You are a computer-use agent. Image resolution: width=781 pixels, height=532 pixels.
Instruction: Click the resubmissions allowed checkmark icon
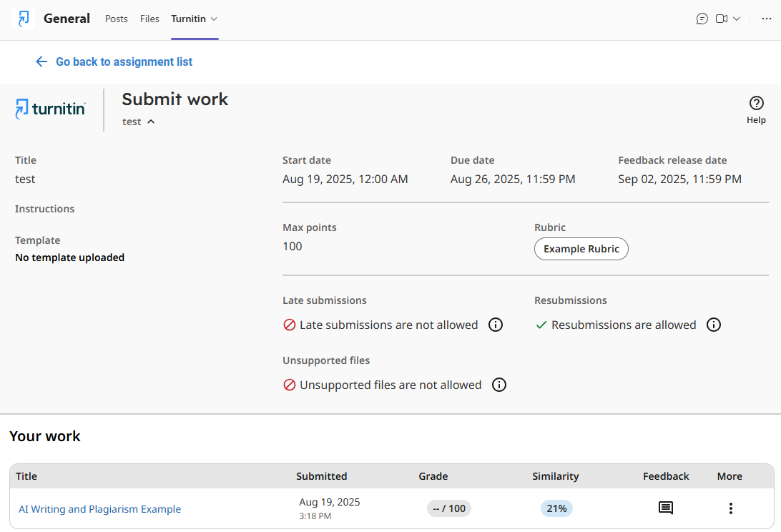541,325
